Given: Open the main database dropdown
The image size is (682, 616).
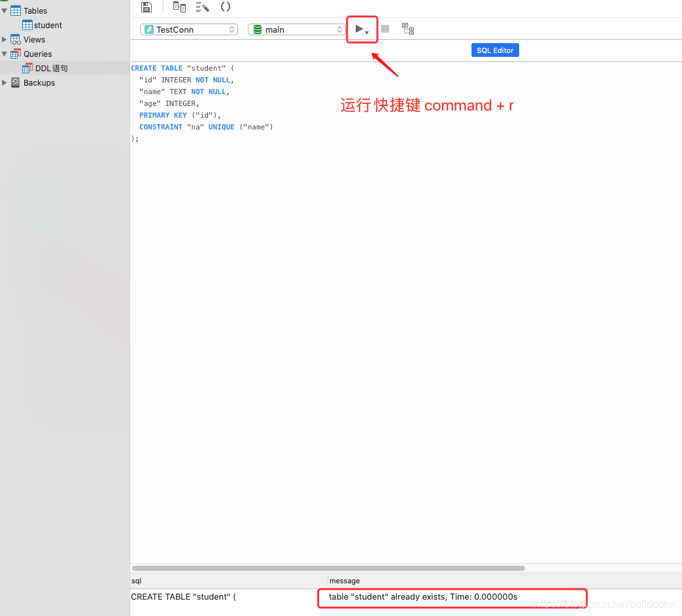Looking at the screenshot, I should click(297, 29).
